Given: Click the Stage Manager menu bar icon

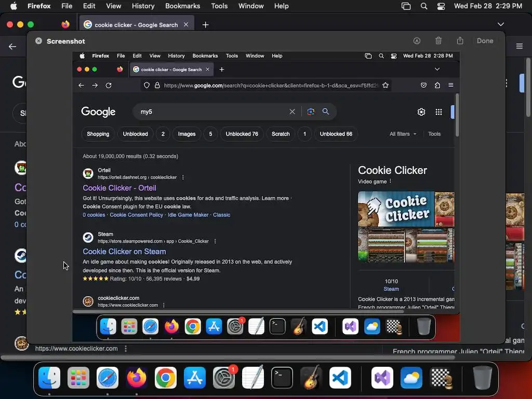Looking at the screenshot, I should [x=406, y=6].
